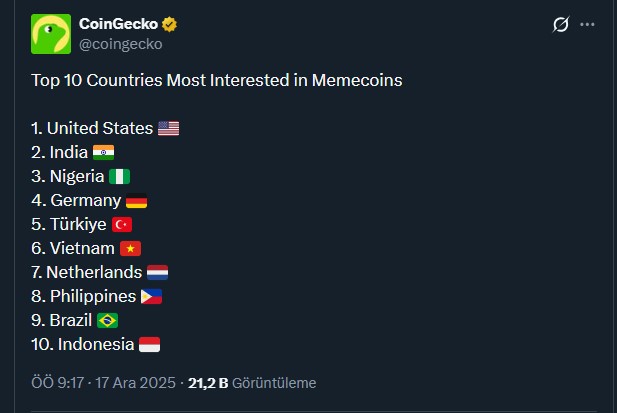Click the CoinGecko profile avatar
The width and height of the screenshot is (617, 413).
coord(50,34)
